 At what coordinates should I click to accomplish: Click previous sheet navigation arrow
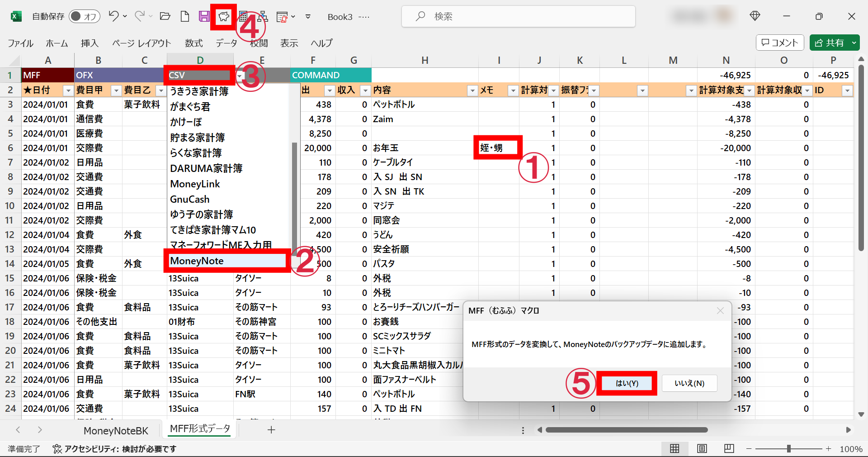tap(18, 430)
